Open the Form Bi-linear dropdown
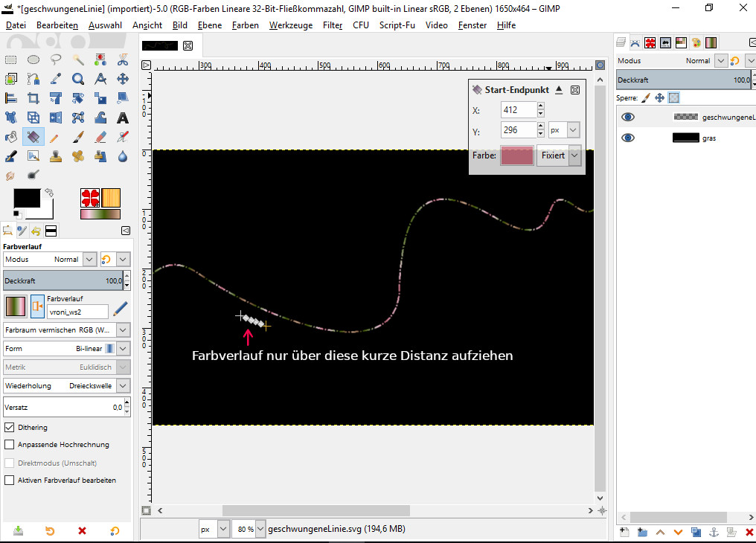The image size is (756, 543). pyautogui.click(x=124, y=348)
